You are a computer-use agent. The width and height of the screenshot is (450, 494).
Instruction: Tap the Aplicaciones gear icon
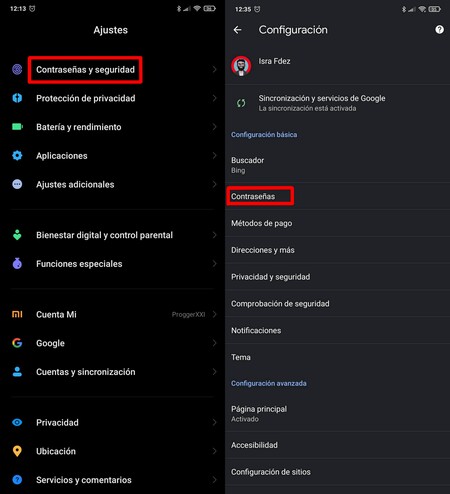(x=17, y=155)
